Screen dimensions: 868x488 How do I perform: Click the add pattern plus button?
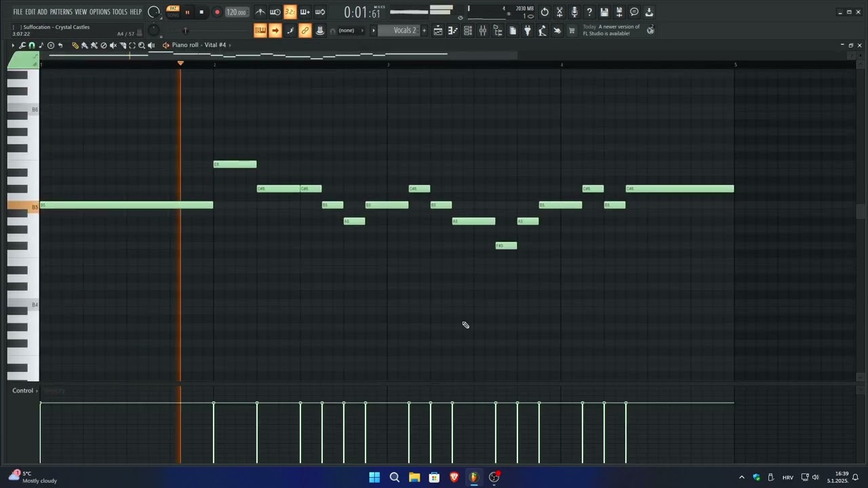click(425, 30)
